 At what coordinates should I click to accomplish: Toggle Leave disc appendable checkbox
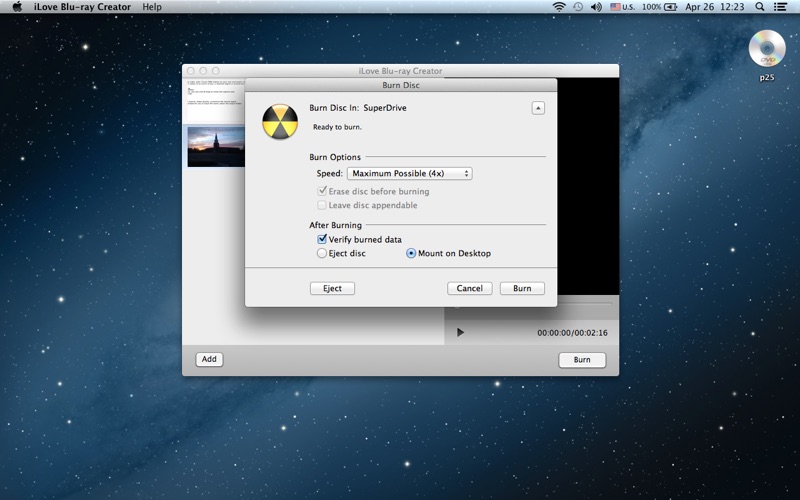322,205
